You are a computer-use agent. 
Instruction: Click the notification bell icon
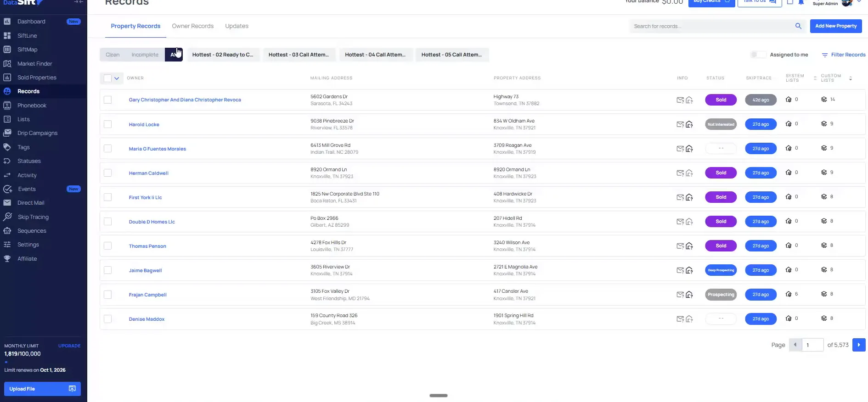pos(801,2)
